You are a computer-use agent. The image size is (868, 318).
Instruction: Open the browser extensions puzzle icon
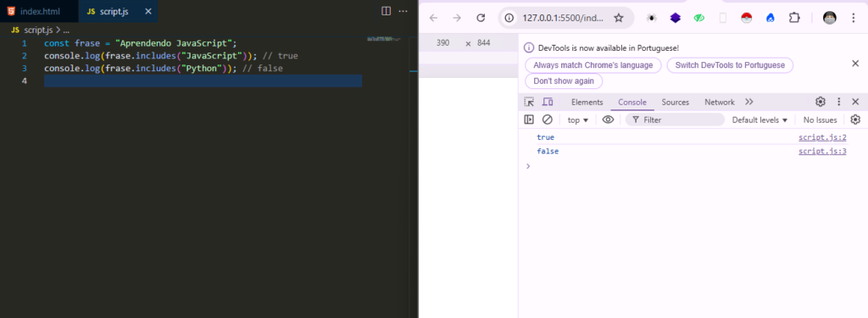pos(794,18)
